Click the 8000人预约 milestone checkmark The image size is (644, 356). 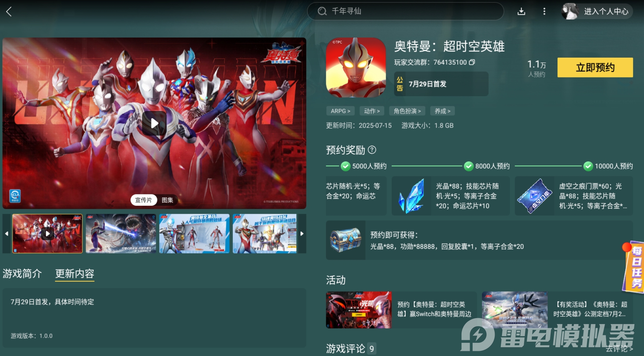(x=469, y=166)
